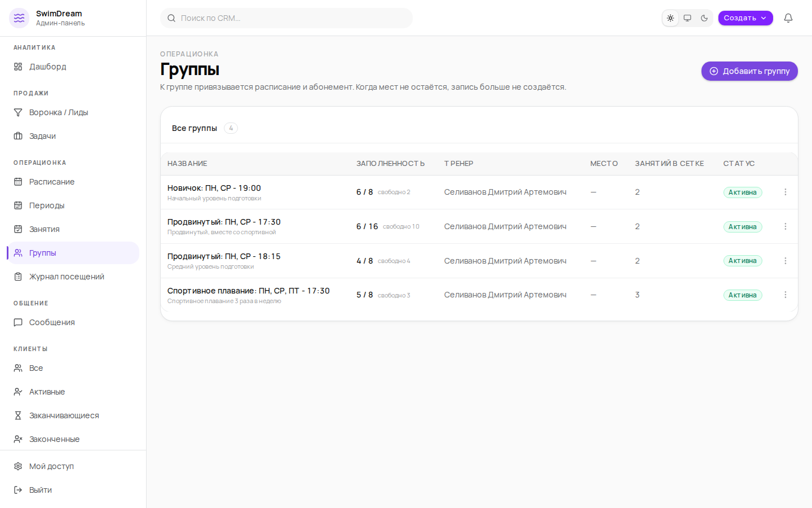The width and height of the screenshot is (812, 508).
Task: Click the Выйти logout icon
Action: click(18, 490)
